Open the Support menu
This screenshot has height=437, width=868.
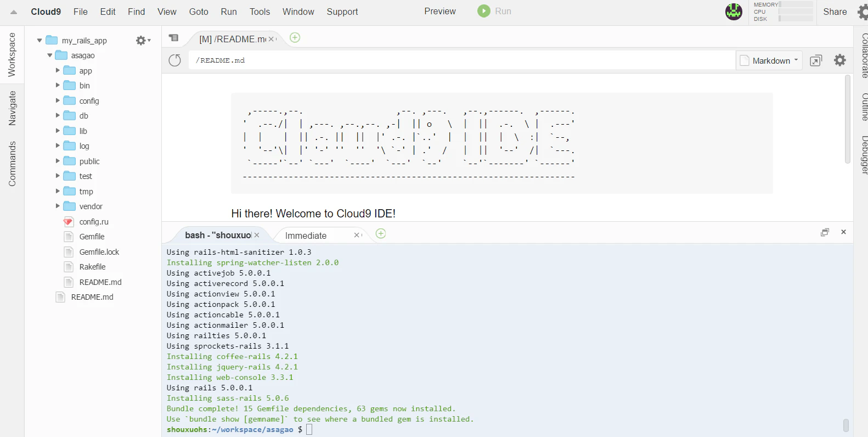[x=342, y=12]
